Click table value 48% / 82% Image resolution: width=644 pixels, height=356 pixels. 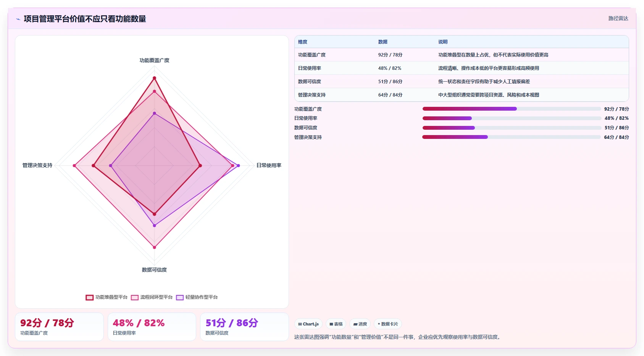pyautogui.click(x=390, y=68)
